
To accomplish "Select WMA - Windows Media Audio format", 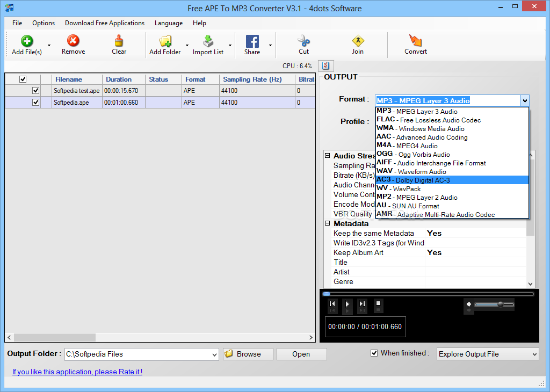I will tap(452, 129).
